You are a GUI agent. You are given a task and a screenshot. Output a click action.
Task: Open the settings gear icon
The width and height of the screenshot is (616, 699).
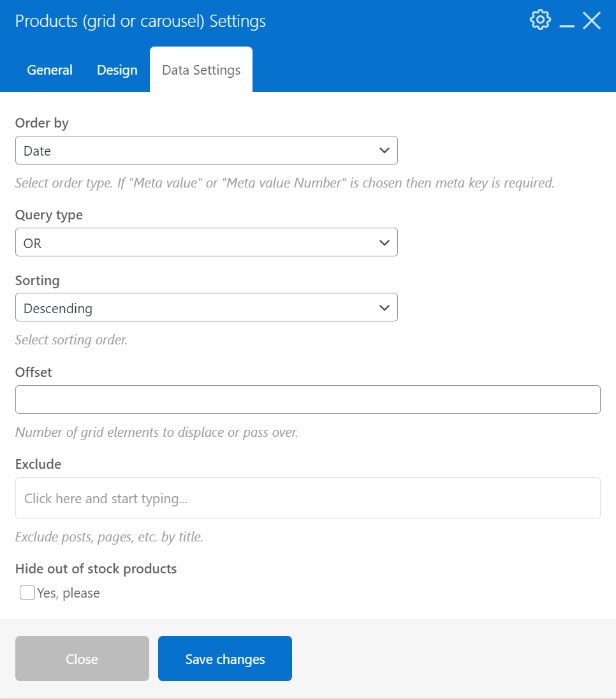point(539,19)
